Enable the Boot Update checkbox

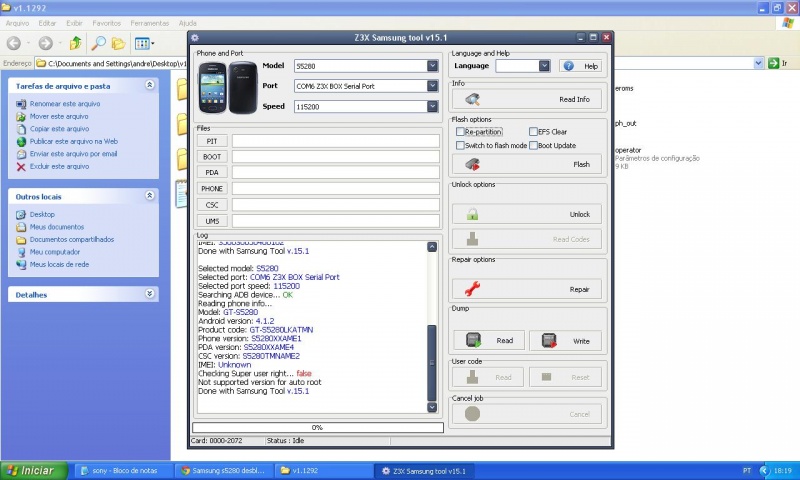tap(533, 145)
